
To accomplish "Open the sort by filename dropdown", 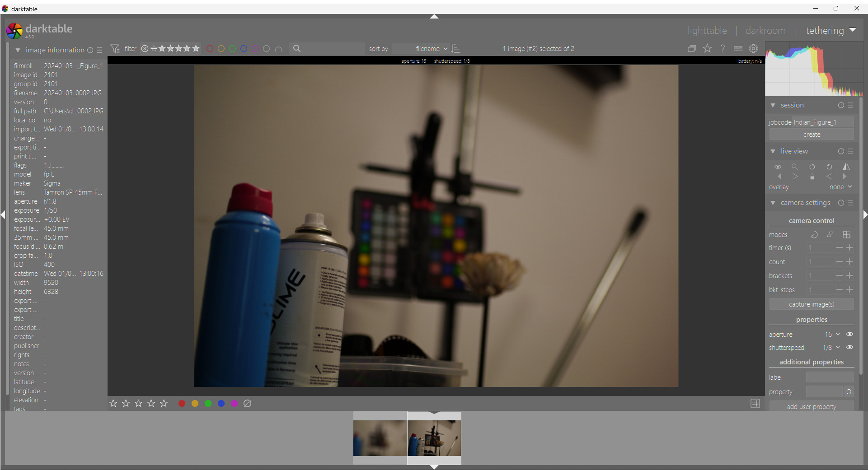I will click(420, 49).
